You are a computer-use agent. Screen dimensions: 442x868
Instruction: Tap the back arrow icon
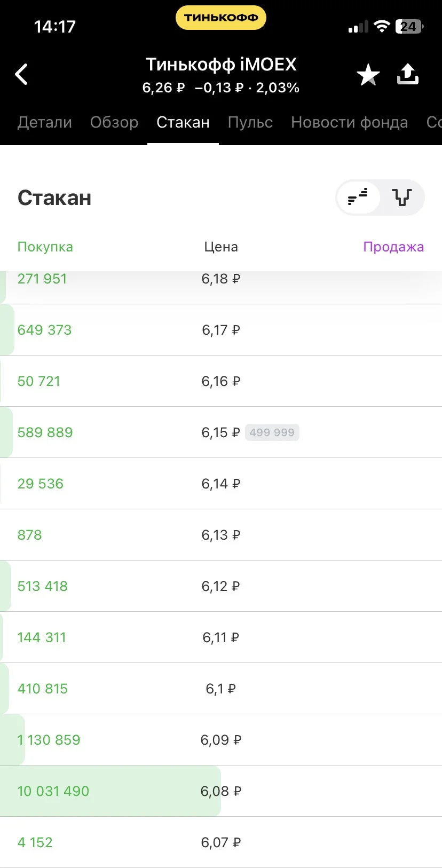(21, 74)
